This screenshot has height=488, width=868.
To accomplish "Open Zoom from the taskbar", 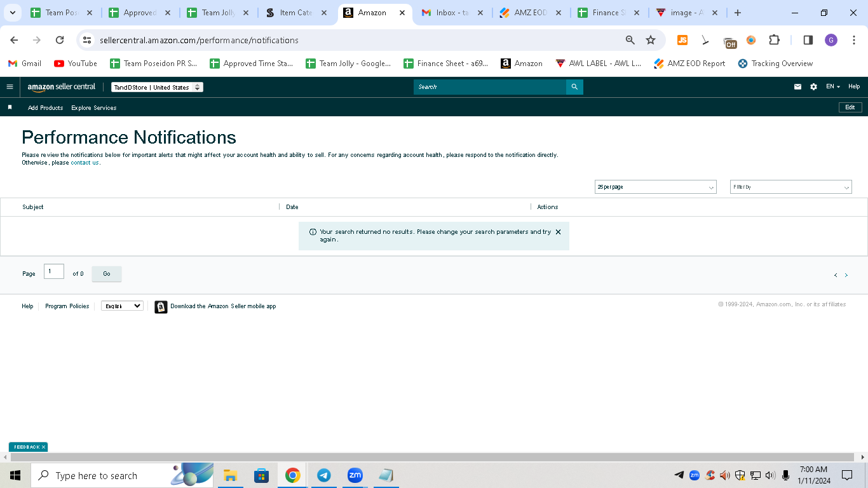I will point(355,475).
